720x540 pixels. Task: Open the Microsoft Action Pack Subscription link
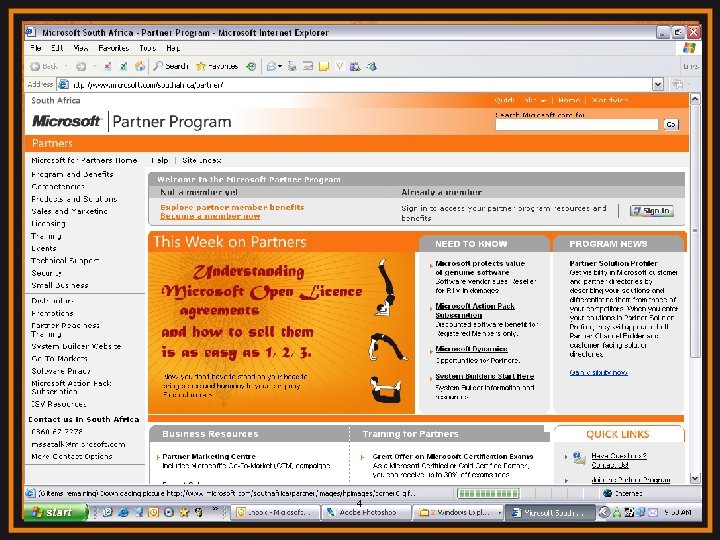click(475, 310)
